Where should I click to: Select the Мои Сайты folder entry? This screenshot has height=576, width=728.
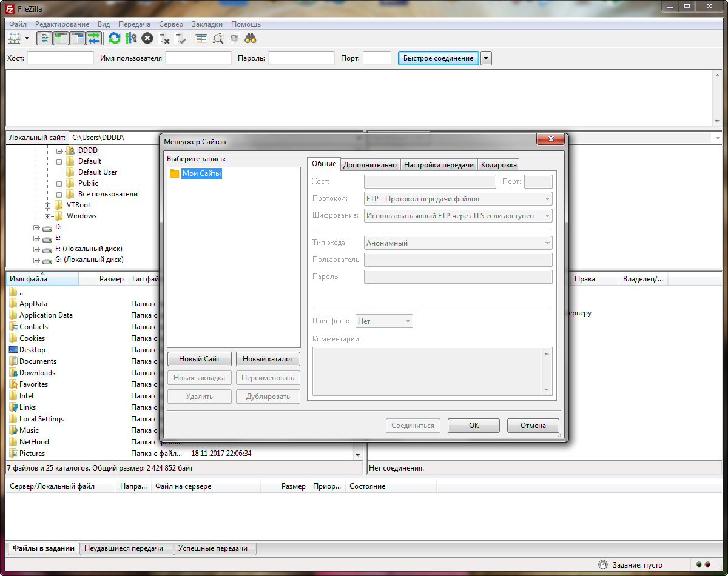(x=201, y=173)
